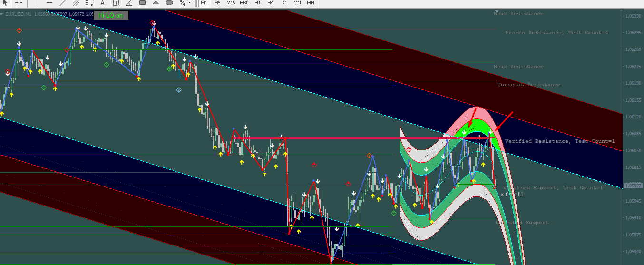Click the current price 1.05977 marker
Image resolution: width=644 pixels, height=265 pixels.
coord(633,186)
